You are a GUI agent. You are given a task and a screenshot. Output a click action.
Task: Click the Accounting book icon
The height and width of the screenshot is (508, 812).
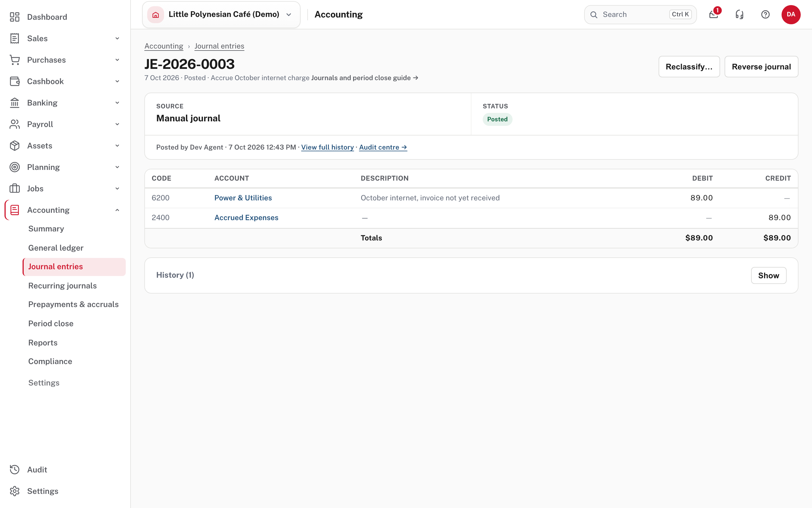14,210
